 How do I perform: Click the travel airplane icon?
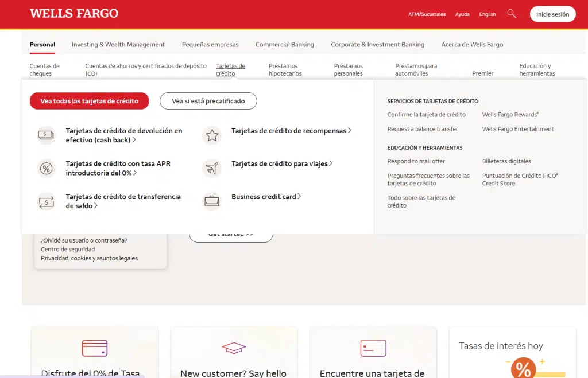click(212, 168)
